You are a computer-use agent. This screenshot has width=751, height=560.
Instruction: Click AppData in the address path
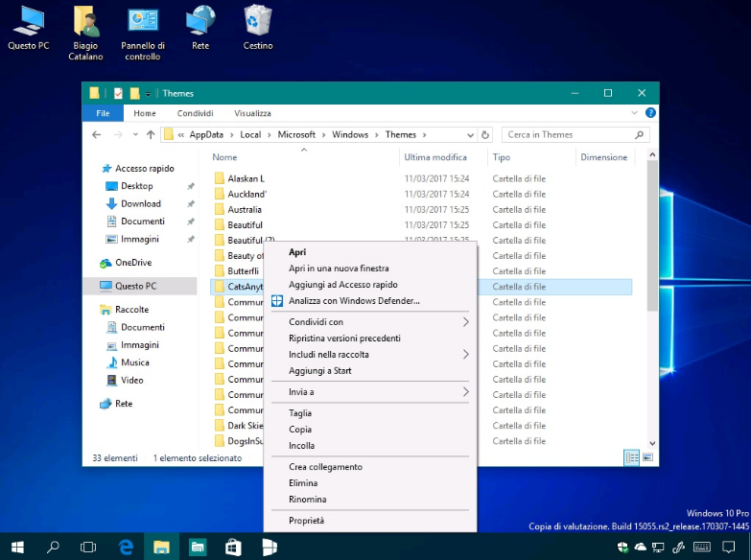point(206,135)
